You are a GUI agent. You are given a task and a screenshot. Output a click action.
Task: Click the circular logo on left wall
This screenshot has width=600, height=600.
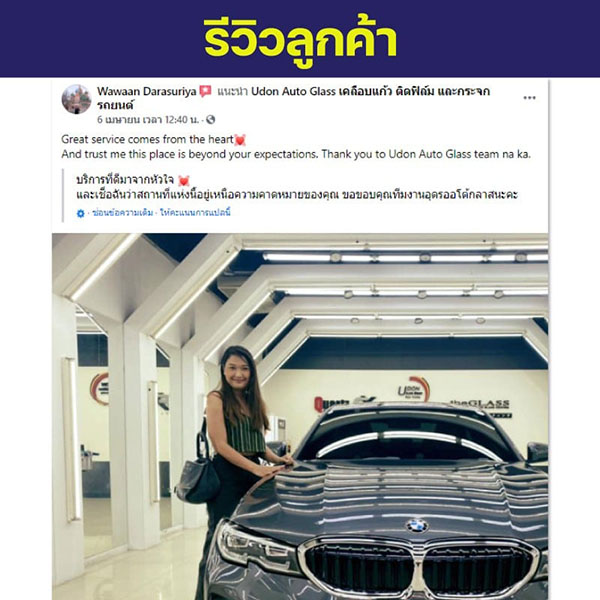click(x=99, y=389)
